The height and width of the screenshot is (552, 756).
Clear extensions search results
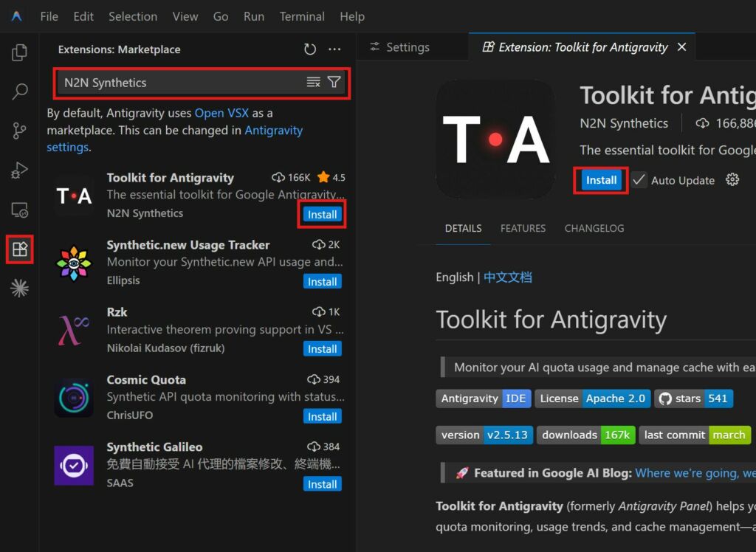(x=313, y=83)
